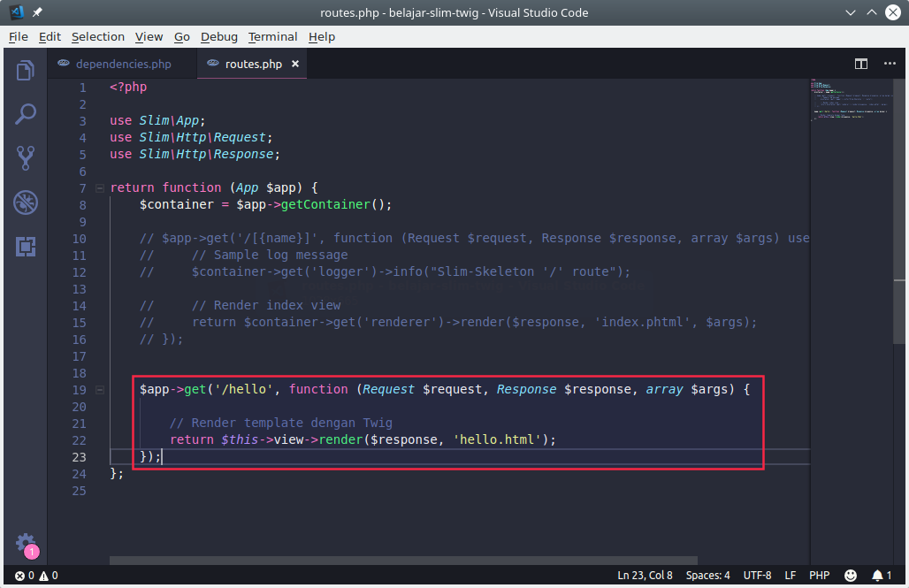Viewport: 909px width, 588px height.
Task: Click Ln 23, Col 8 to go to line
Action: (645, 576)
